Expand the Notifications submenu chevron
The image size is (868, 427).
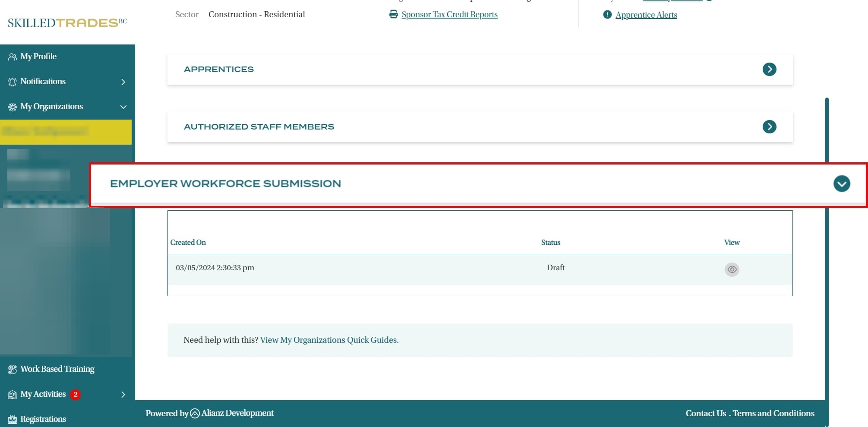pyautogui.click(x=123, y=82)
